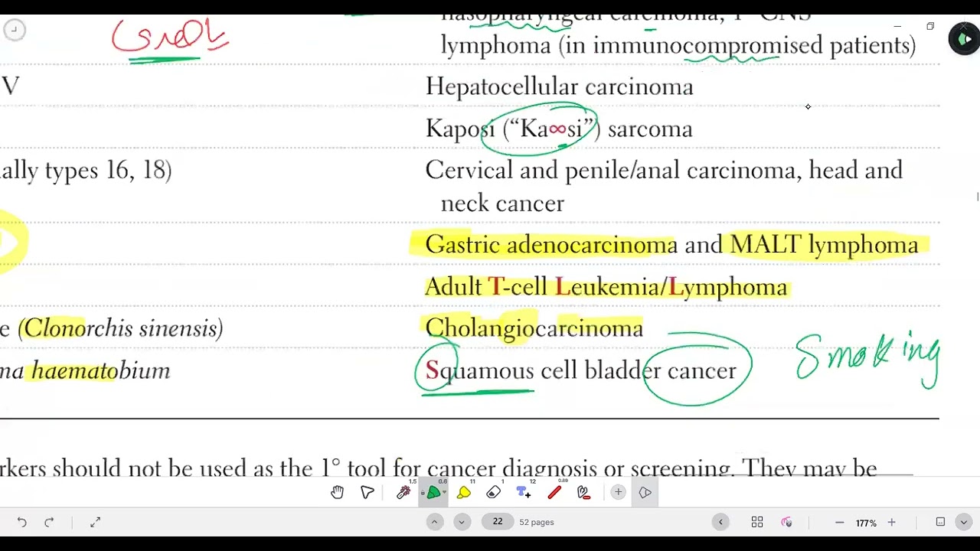Click the 'Cholangiocarcinoma' text
The width and height of the screenshot is (980, 551).
534,328
